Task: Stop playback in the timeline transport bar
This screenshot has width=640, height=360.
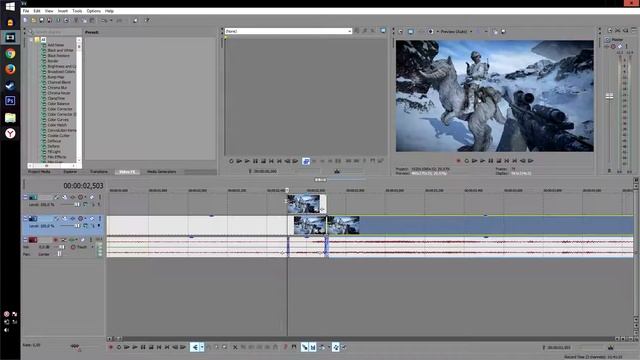Action: point(151,347)
